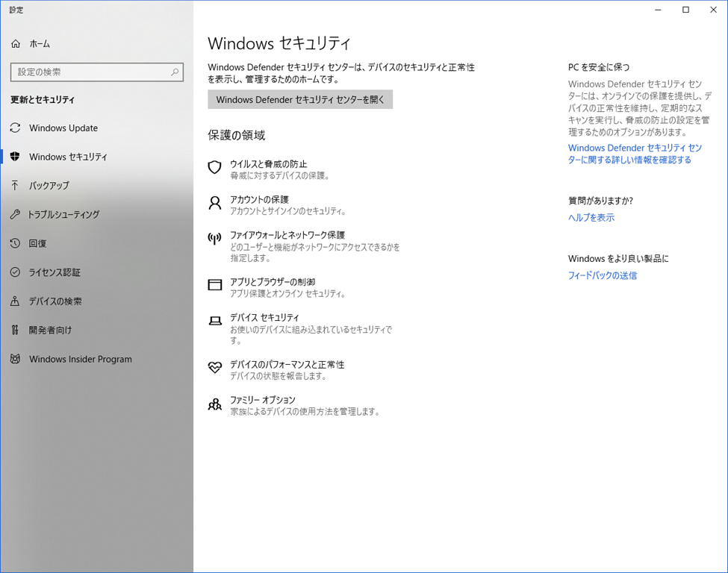
Task: Click the ライセンス認証 checkmark circle icon
Action: point(16,272)
